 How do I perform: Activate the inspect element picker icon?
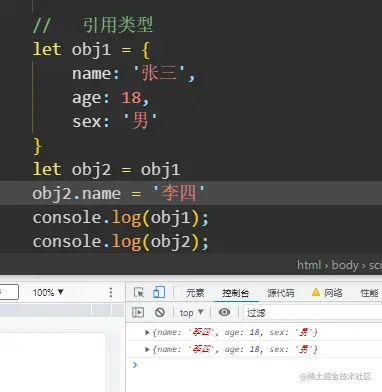pos(138,292)
